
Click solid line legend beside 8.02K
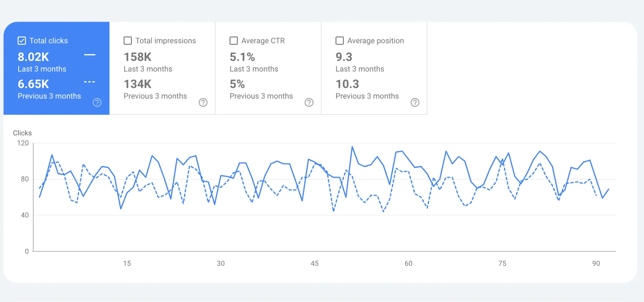click(90, 55)
